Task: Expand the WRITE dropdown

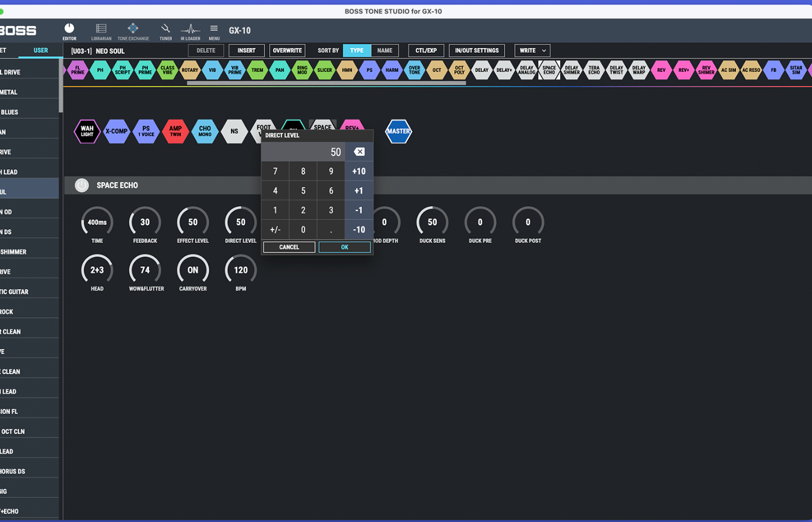Action: click(x=532, y=51)
